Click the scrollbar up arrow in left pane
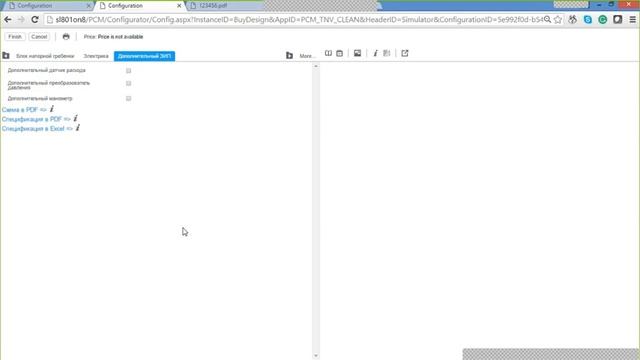Viewport: 640px width, 360px height. tap(316, 66)
